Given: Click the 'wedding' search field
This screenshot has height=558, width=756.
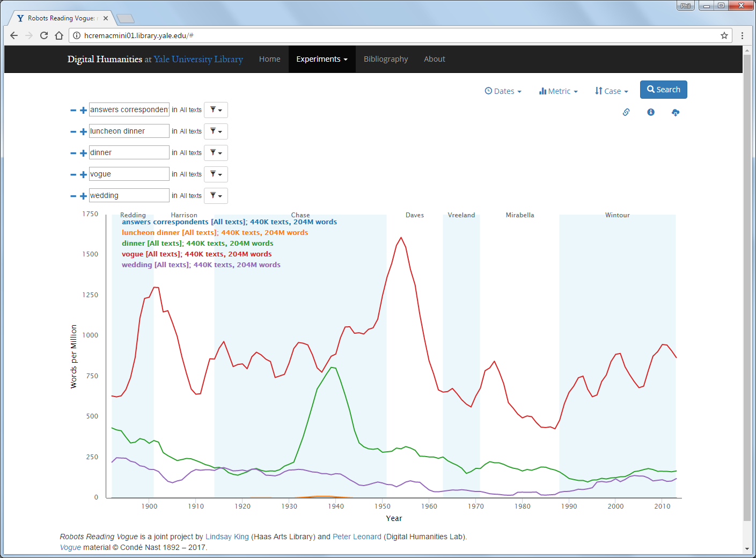Looking at the screenshot, I should (129, 195).
